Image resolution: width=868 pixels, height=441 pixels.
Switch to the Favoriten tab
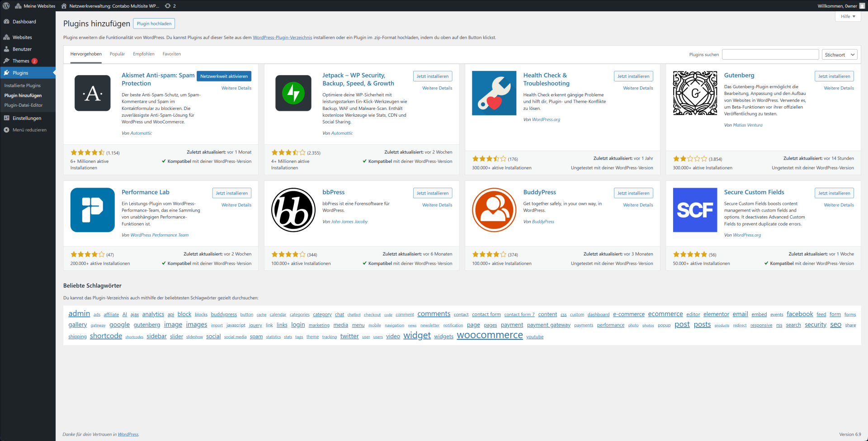point(172,54)
